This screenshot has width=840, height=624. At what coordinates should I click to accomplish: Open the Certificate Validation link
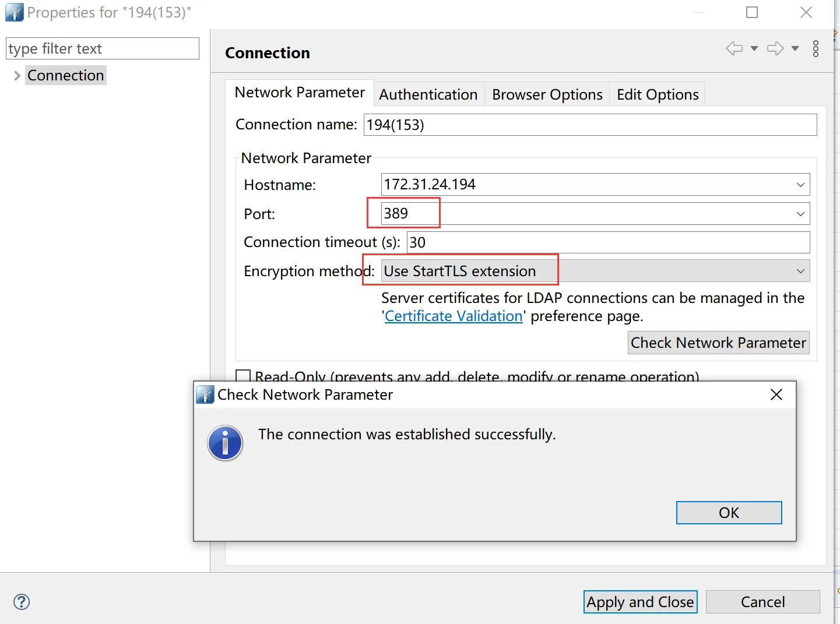(454, 316)
